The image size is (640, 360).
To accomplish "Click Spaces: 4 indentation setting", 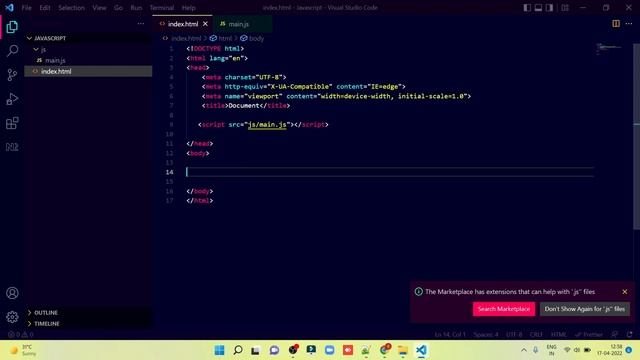I will coord(486,335).
